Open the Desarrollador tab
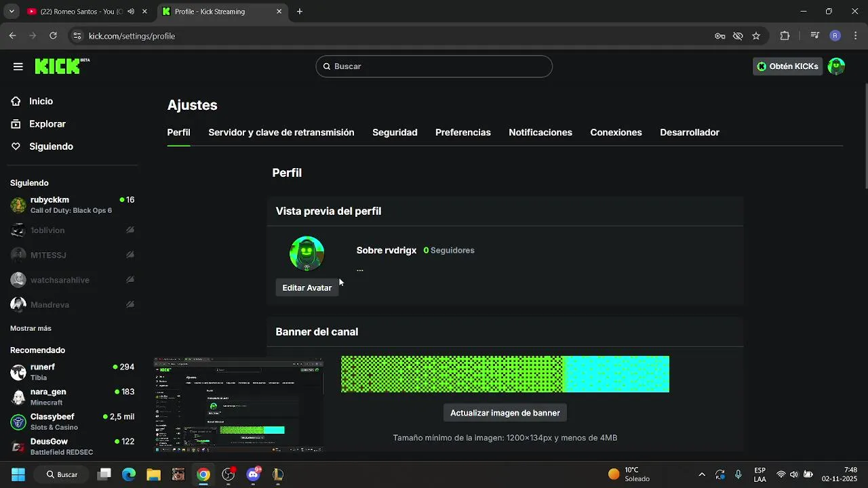The image size is (868, 488). coord(690,132)
